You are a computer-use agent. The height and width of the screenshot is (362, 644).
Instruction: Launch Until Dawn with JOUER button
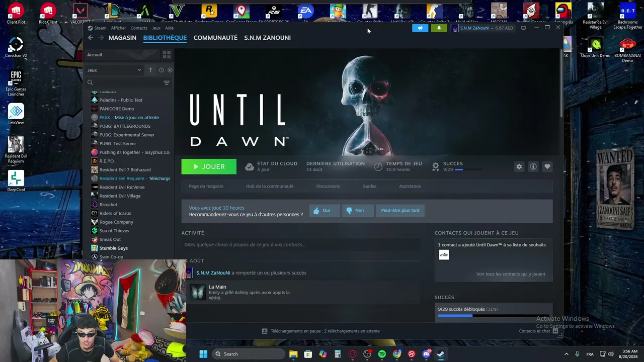click(209, 166)
